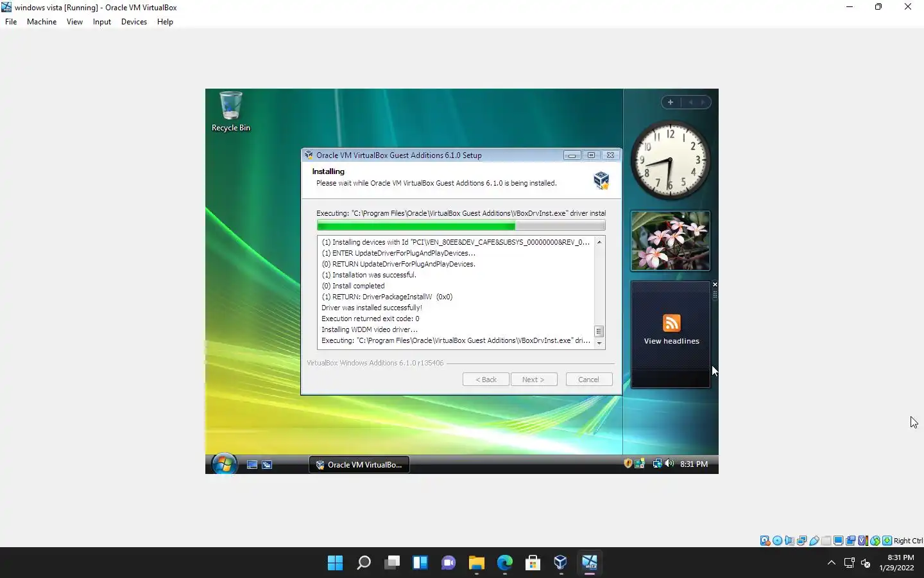This screenshot has height=578, width=924.
Task: Click sidebar next gadgets arrow
Action: click(703, 102)
